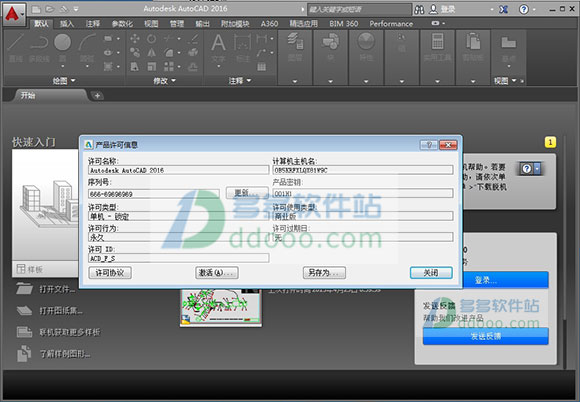
Task: Click the 发送反馈 button
Action: pyautogui.click(x=486, y=336)
